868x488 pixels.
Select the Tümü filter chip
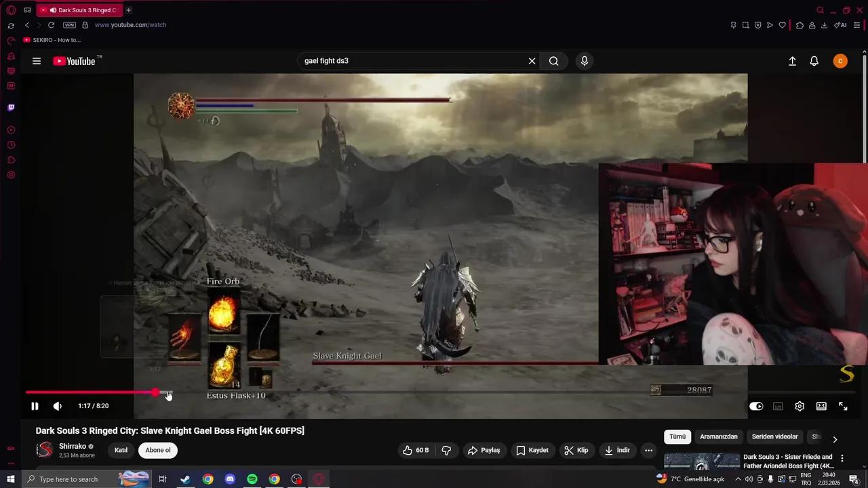tap(677, 436)
